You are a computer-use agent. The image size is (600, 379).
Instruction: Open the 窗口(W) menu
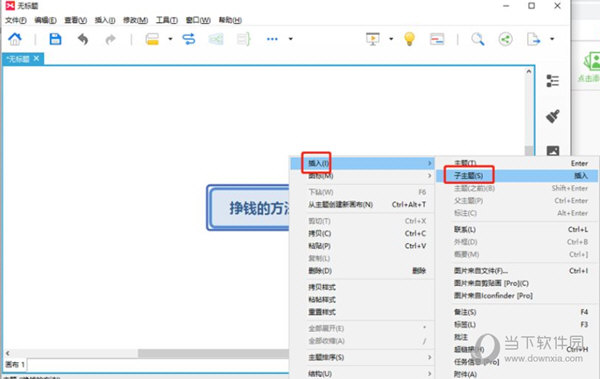click(x=198, y=20)
